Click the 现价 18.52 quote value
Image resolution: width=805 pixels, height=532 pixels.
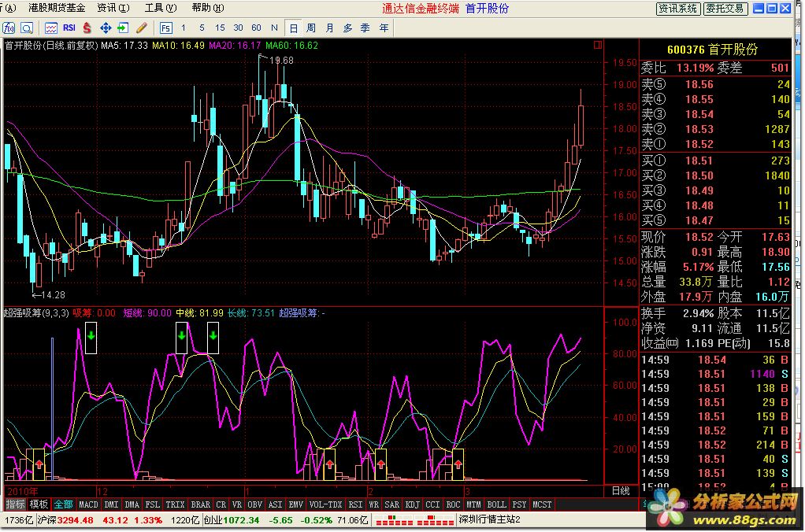699,237
